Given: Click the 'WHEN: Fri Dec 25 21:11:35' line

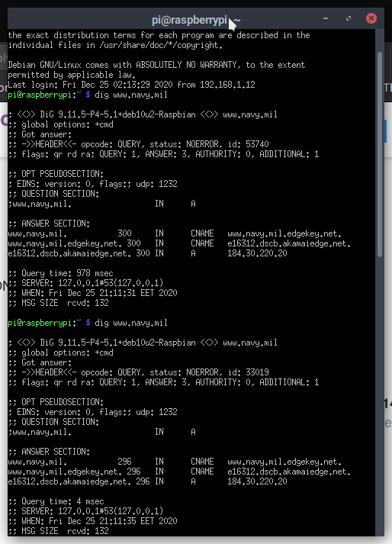Looking at the screenshot, I should point(92,521).
